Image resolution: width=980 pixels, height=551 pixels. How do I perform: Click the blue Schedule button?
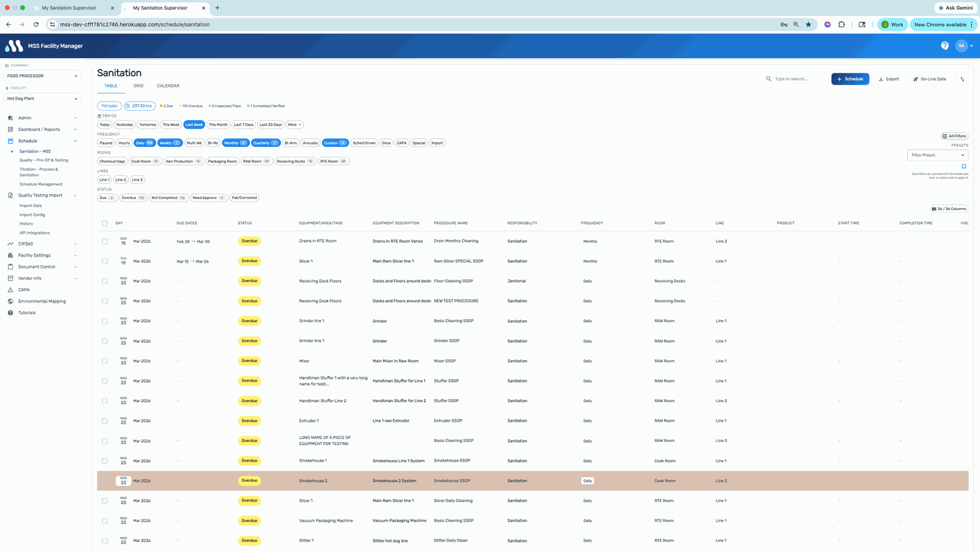pos(850,79)
